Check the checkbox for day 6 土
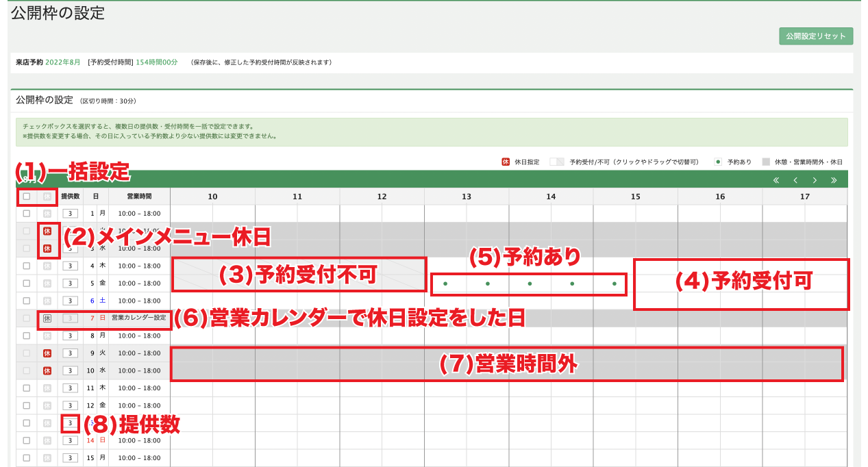 pos(27,301)
